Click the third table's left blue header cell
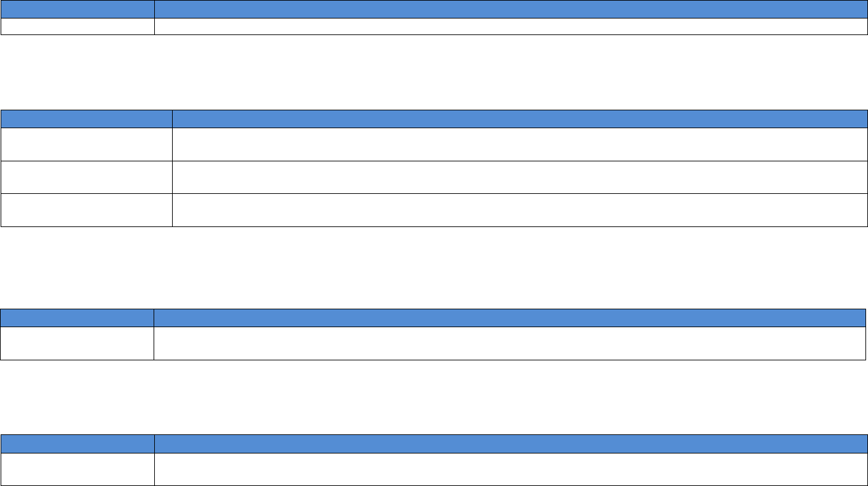 pyautogui.click(x=77, y=318)
